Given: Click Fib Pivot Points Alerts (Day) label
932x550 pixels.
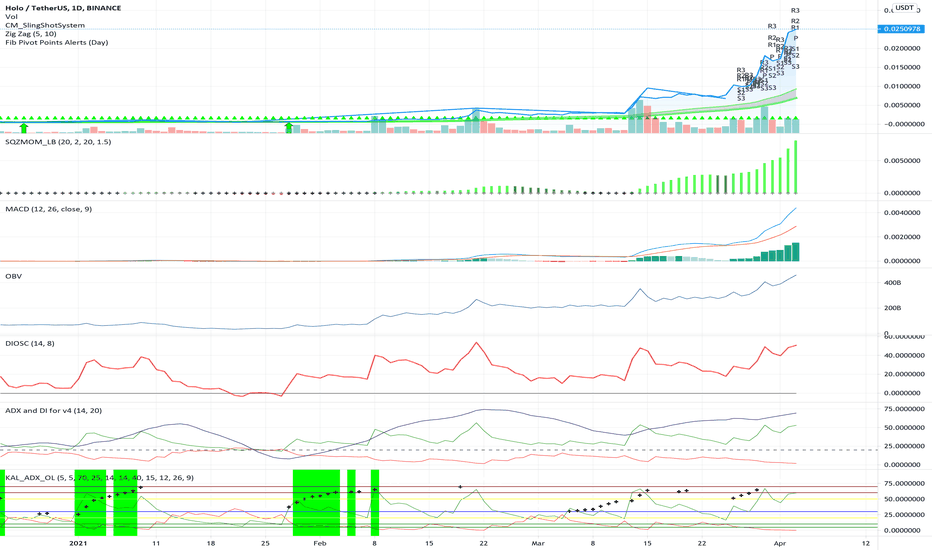Looking at the screenshot, I should (x=56, y=42).
